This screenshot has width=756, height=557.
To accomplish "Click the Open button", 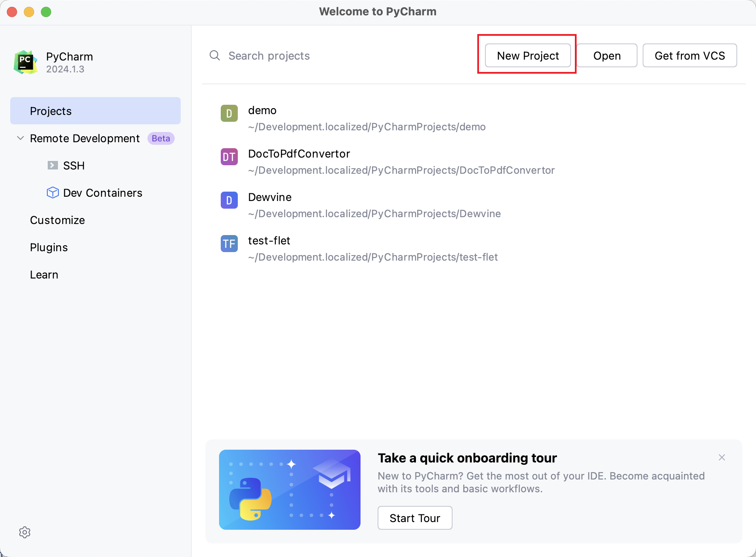I will [x=607, y=55].
